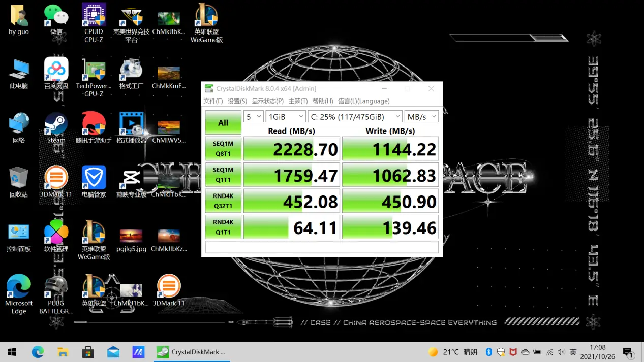The width and height of the screenshot is (644, 362).
Task: Click the green All benchmark button
Action: click(223, 123)
